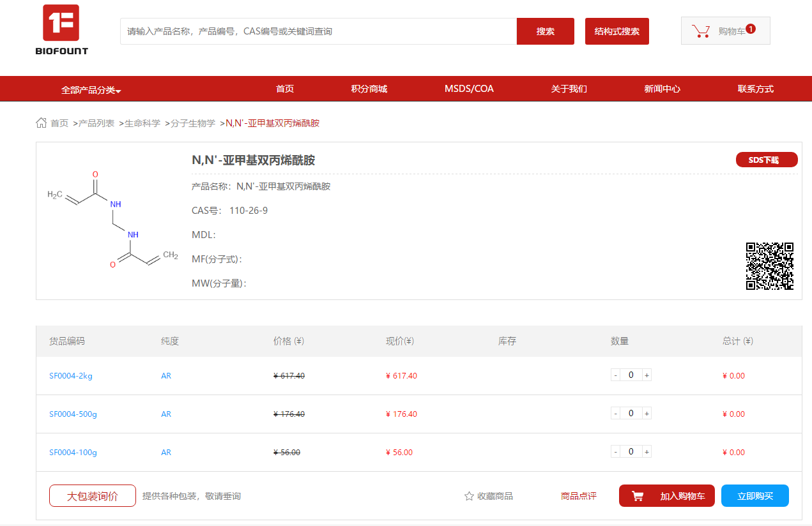Image resolution: width=812 pixels, height=526 pixels.
Task: Open the MSDS/COA menu item
Action: [x=469, y=89]
